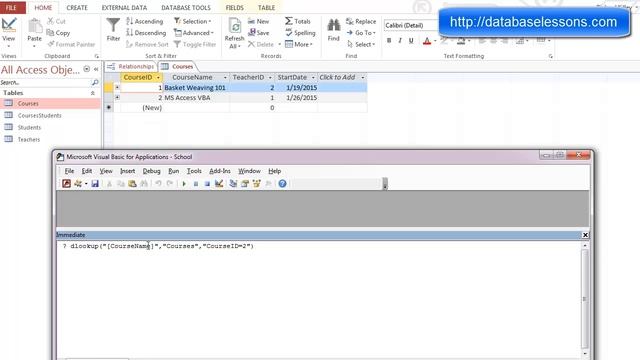Open the Students table
The image size is (640, 360).
click(x=29, y=127)
